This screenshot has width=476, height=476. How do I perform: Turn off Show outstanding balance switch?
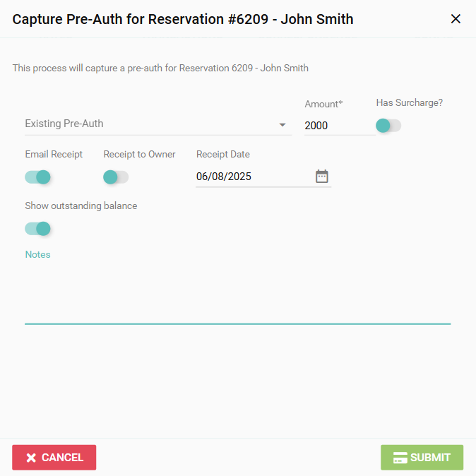click(38, 229)
